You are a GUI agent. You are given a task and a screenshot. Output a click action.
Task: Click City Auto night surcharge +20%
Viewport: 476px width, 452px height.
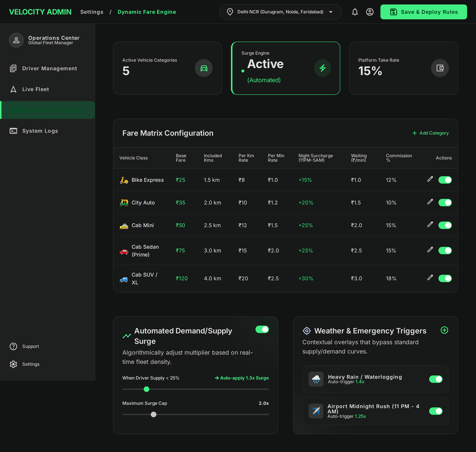click(x=306, y=203)
